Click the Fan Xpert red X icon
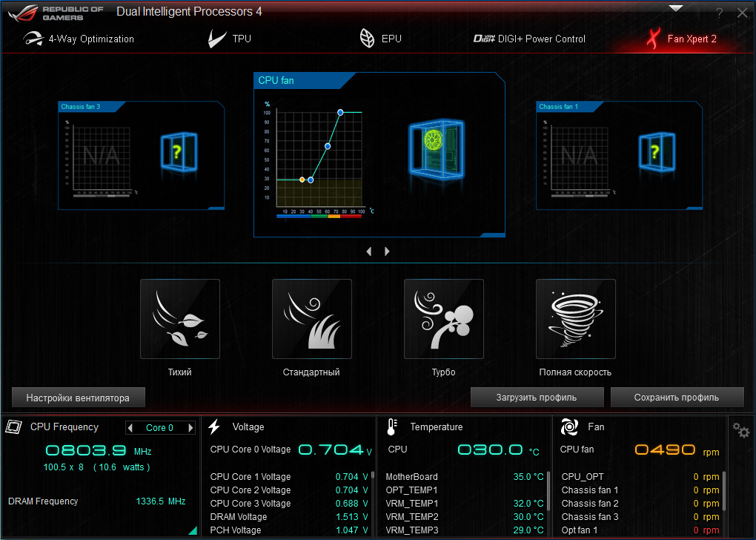Screen dimensions: 756x540 click(x=653, y=39)
